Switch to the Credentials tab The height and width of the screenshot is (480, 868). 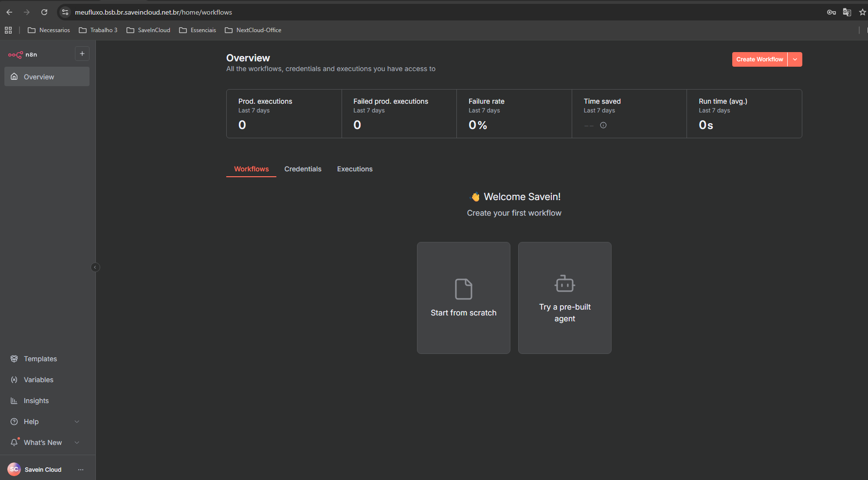click(x=303, y=169)
